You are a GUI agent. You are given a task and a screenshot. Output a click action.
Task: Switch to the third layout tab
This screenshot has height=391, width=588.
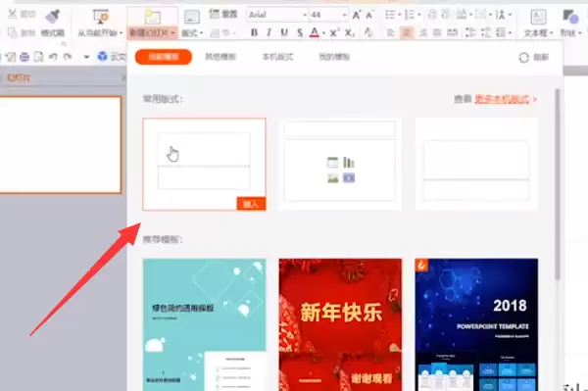(x=277, y=57)
